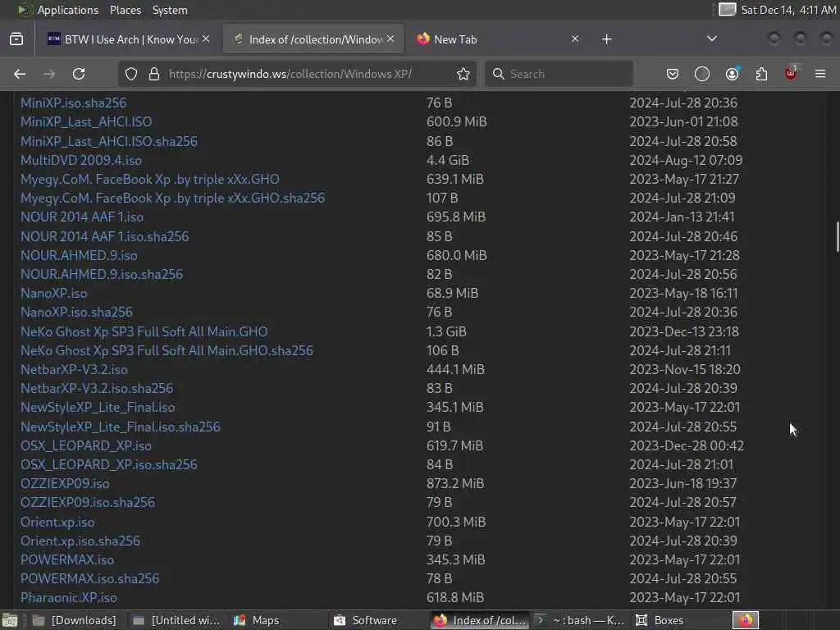Screen dimensions: 840x630
Task: Download NOUR.AHMED.9.iso
Action: 79,256
